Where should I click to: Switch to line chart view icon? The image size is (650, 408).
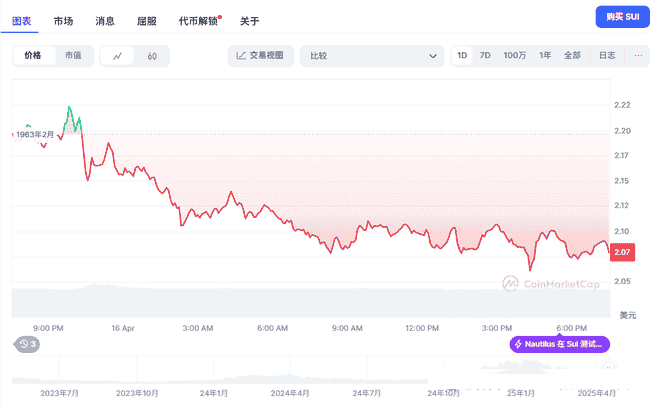coord(118,56)
